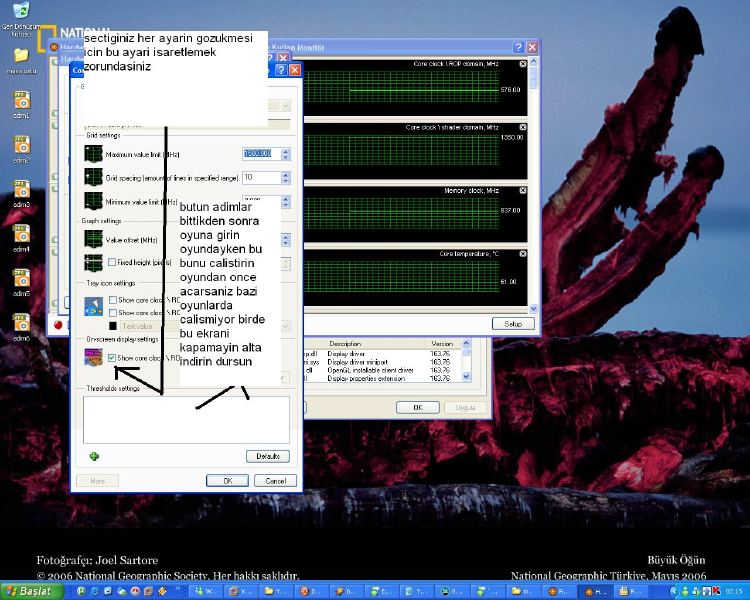Click the help question mark in the front settings dialog
Viewport: 750px width, 600px height.
click(282, 70)
